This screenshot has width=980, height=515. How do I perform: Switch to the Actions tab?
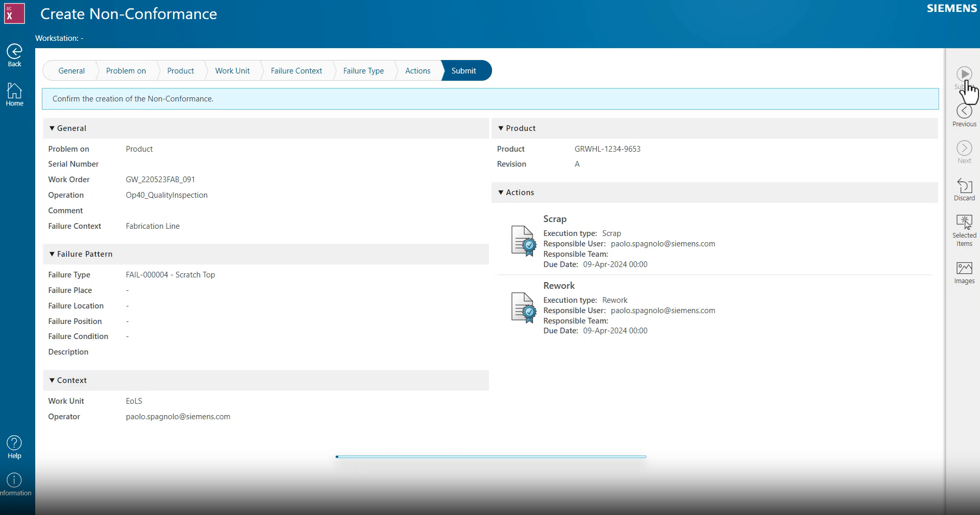pos(417,70)
